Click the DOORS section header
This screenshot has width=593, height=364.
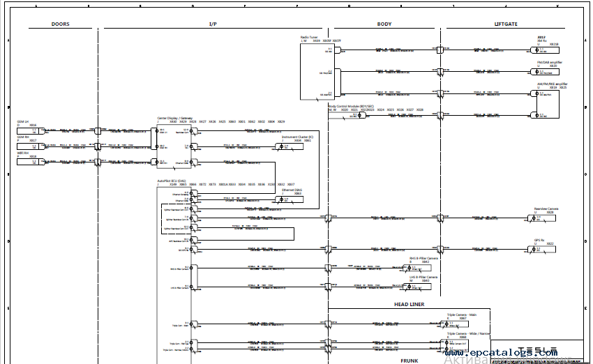61,24
